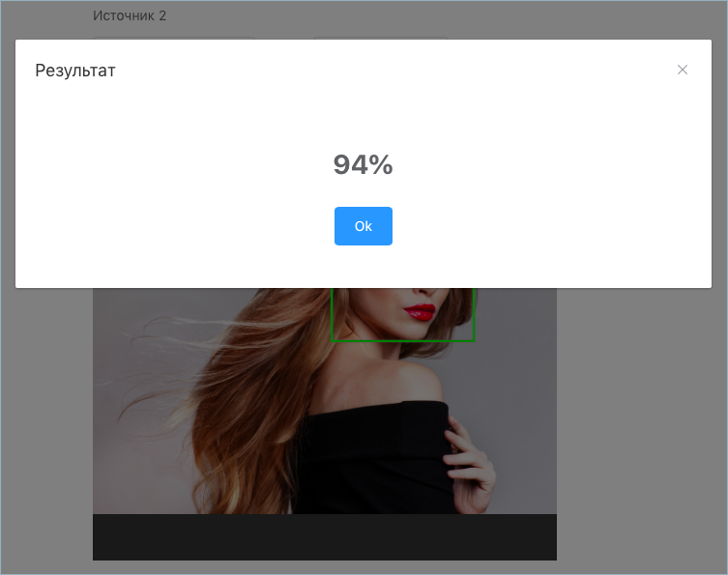Close the Результат dialog with the X icon
Image resolution: width=728 pixels, height=575 pixels.
point(682,70)
